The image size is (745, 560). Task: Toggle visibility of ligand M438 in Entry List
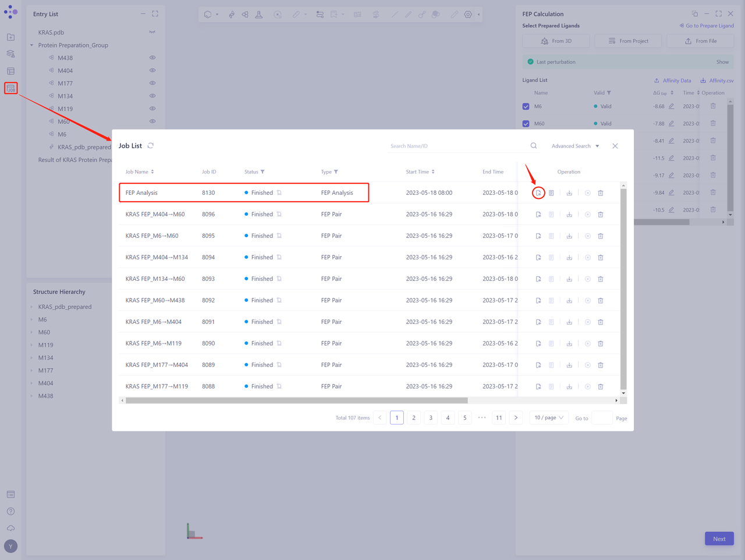tap(152, 58)
